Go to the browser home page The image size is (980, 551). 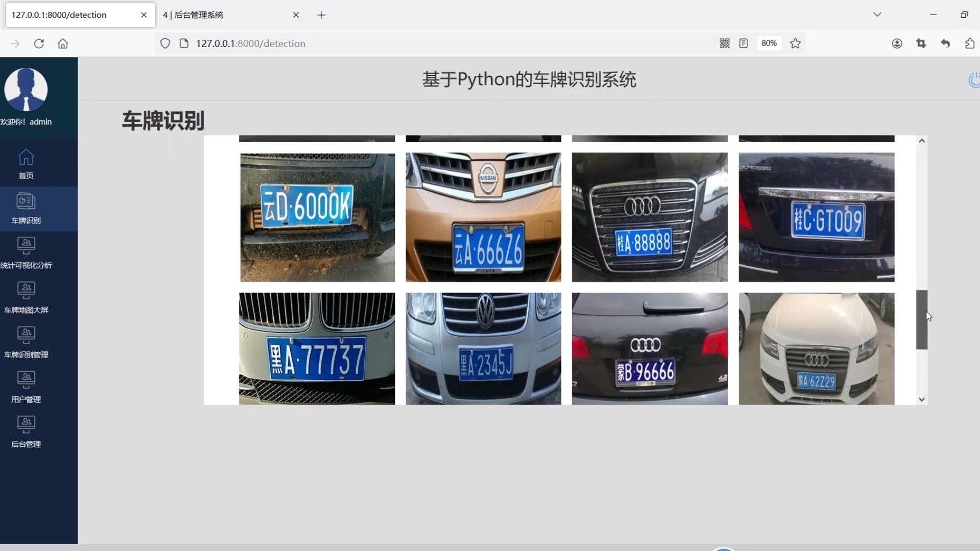click(x=63, y=44)
